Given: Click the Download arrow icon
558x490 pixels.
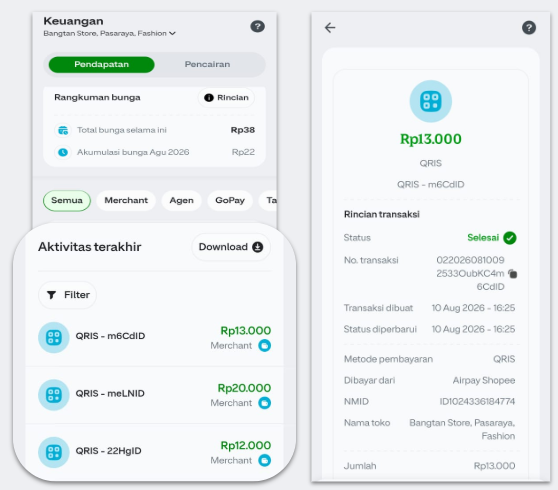Looking at the screenshot, I should [258, 247].
